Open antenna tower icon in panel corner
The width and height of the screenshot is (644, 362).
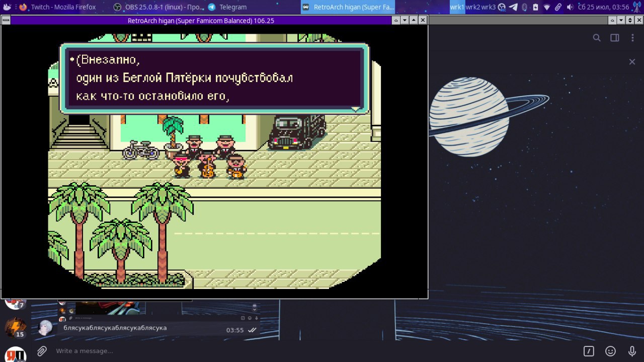click(637, 7)
